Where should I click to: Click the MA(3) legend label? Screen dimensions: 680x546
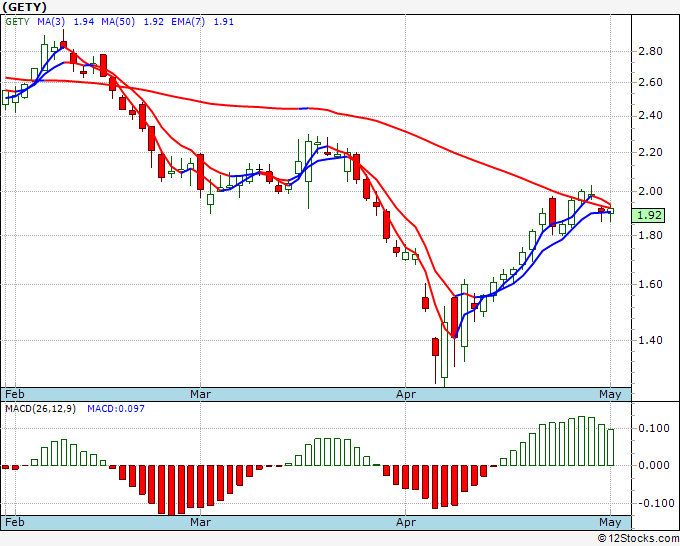51,22
